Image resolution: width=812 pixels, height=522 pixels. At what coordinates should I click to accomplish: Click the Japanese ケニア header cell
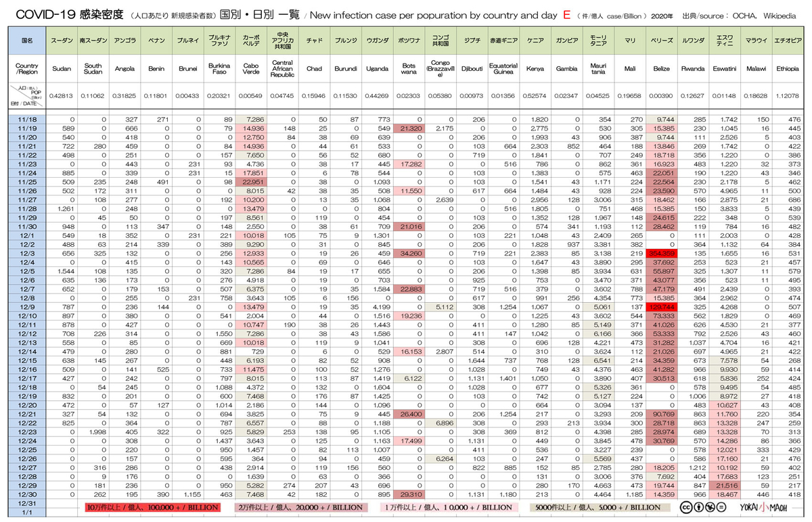pos(535,41)
